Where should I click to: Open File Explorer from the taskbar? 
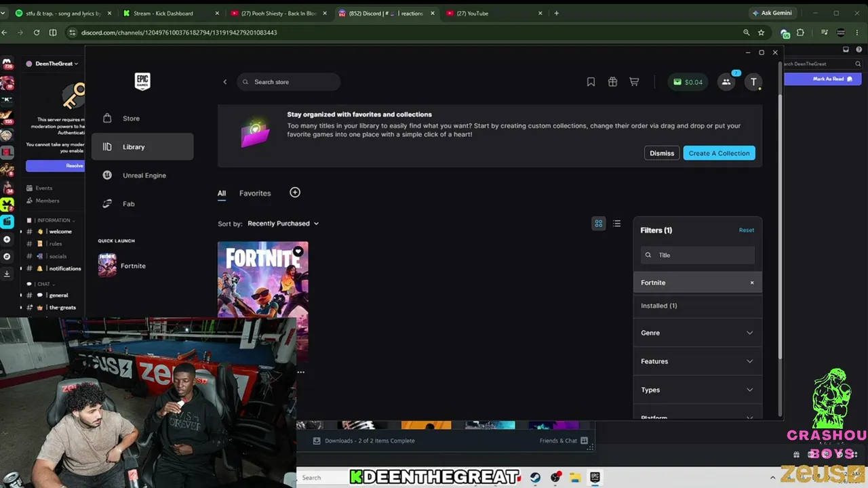(x=575, y=477)
